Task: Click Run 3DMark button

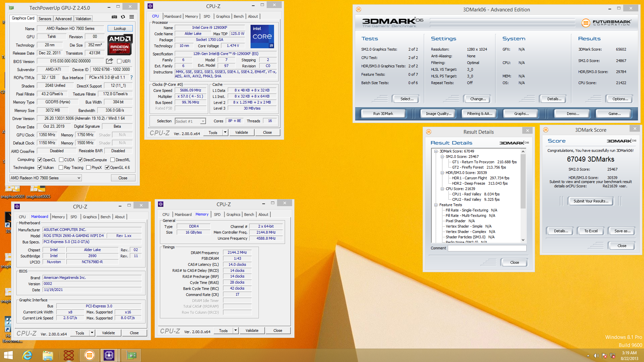Action: click(383, 114)
